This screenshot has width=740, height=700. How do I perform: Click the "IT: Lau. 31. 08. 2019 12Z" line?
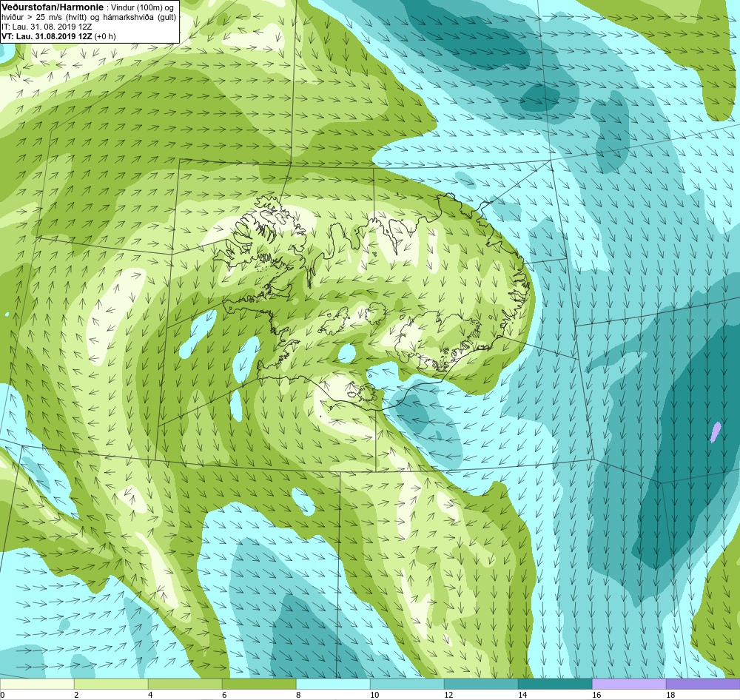(47, 27)
